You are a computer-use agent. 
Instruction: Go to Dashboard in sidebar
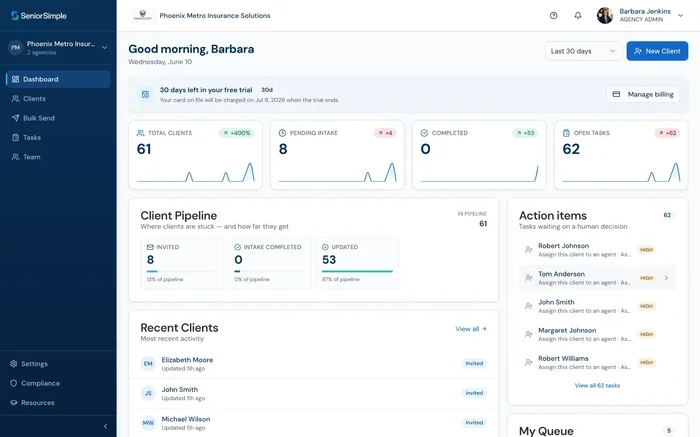pos(58,79)
